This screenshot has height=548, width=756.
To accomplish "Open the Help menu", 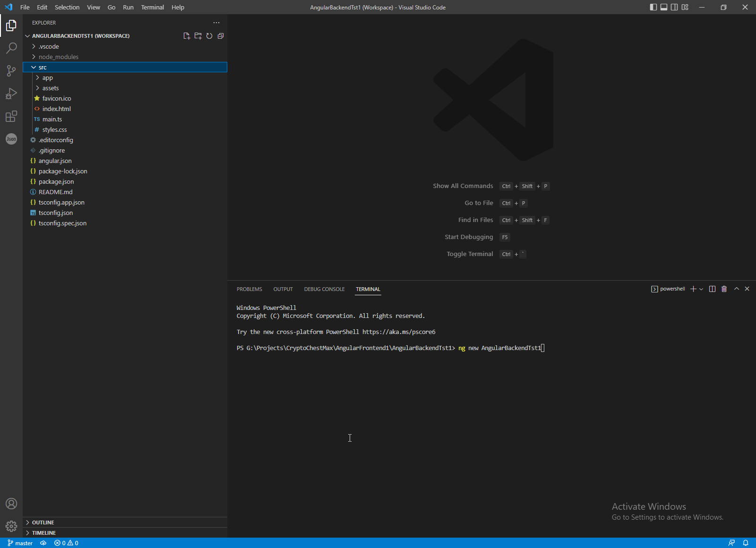I will click(x=178, y=7).
